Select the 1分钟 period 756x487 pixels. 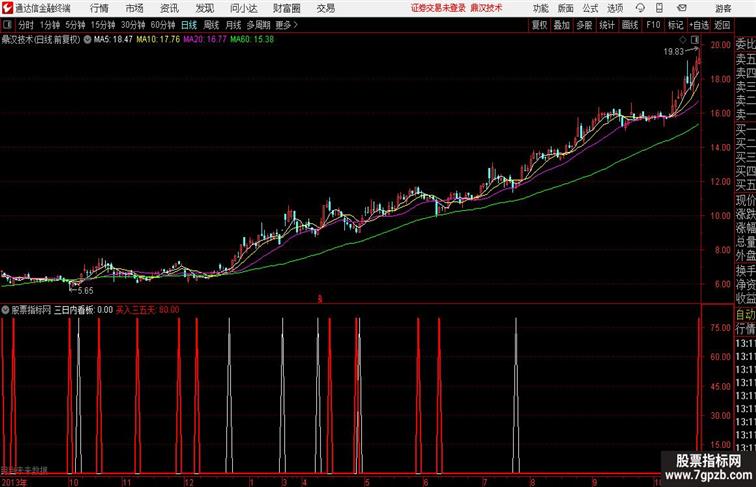[50, 25]
